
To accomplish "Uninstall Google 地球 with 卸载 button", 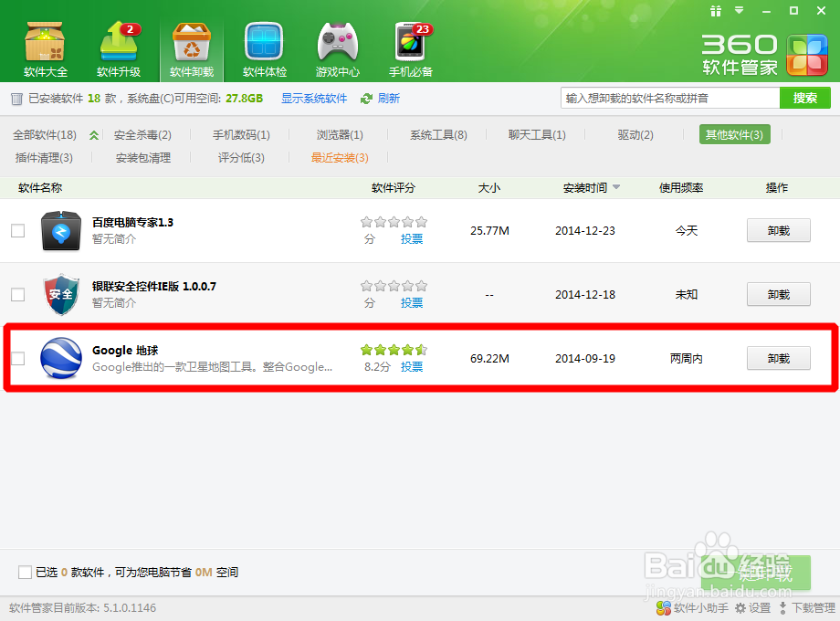I will [x=779, y=358].
